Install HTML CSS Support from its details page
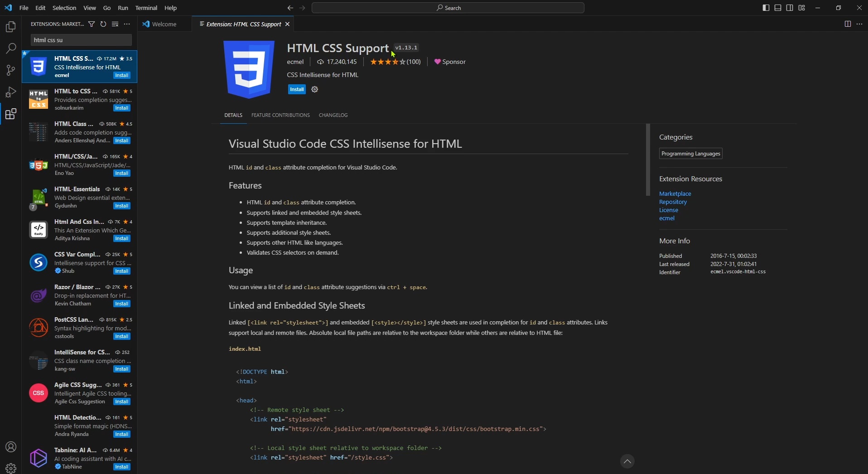Viewport: 868px width, 474px height. [x=297, y=89]
